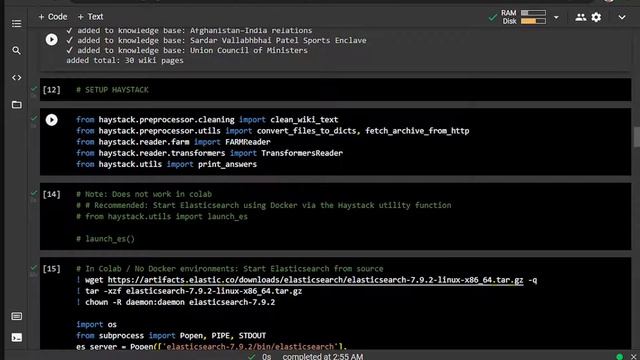The height and width of the screenshot is (360, 640).
Task: Click 'Sardar Vallabhbhai Patel Sports Enclave' output line
Action: 216,40
